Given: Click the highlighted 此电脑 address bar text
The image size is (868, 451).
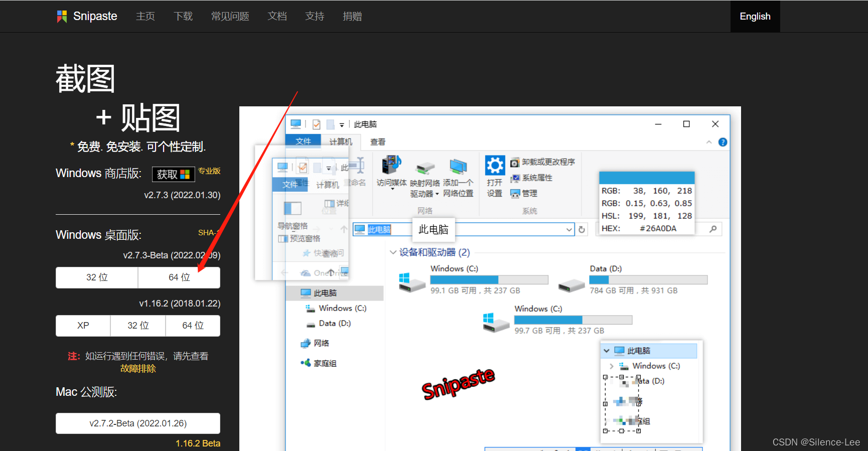Looking at the screenshot, I should (379, 230).
